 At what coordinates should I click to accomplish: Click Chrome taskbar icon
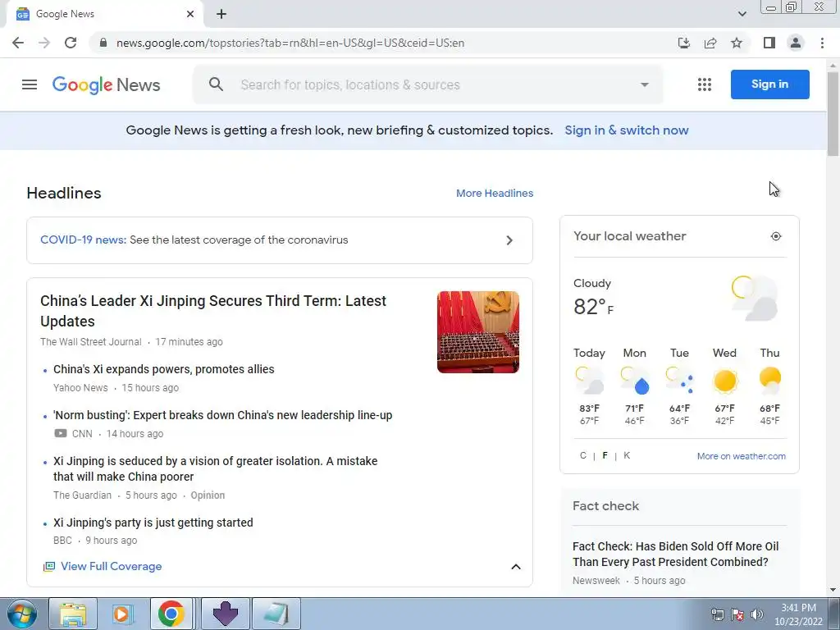pos(171,614)
